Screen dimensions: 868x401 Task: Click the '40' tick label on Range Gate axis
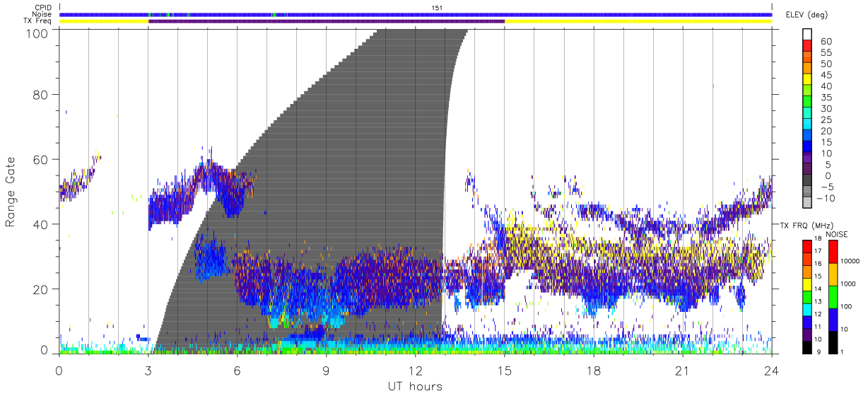pyautogui.click(x=42, y=225)
